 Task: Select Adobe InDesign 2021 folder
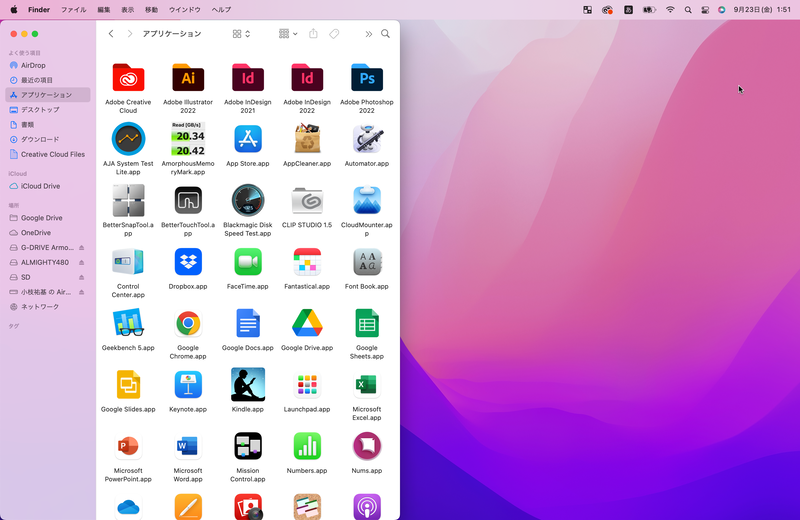pyautogui.click(x=247, y=78)
